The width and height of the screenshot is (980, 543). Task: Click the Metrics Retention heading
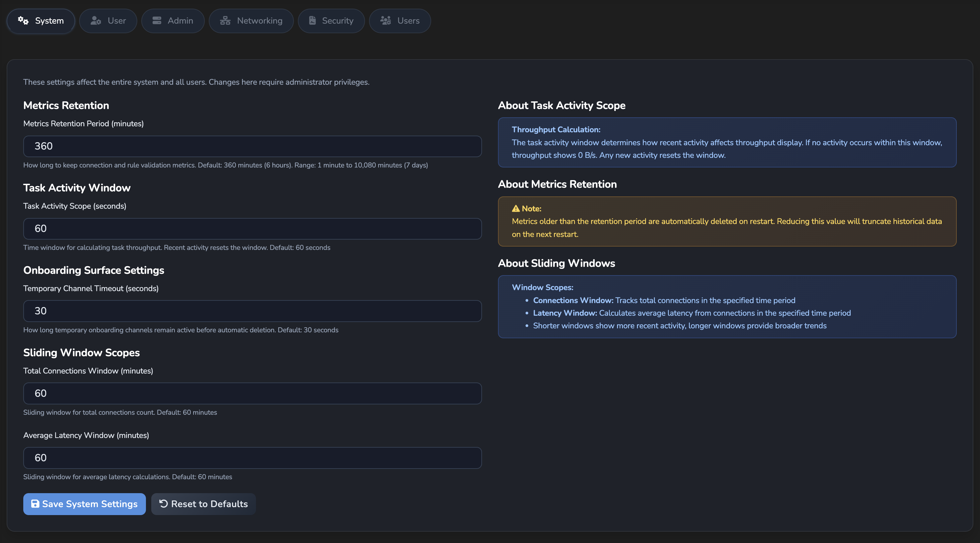pyautogui.click(x=66, y=105)
